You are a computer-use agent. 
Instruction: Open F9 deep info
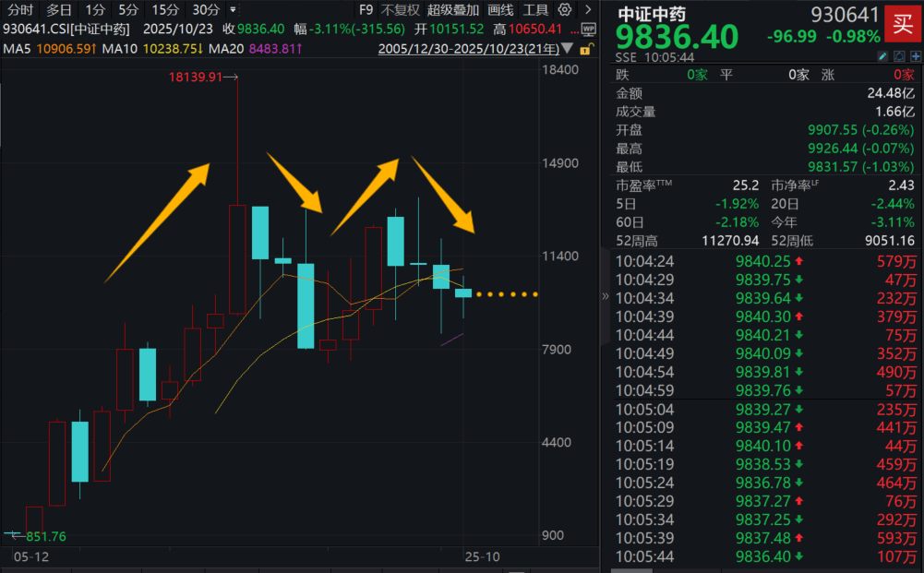[x=366, y=10]
